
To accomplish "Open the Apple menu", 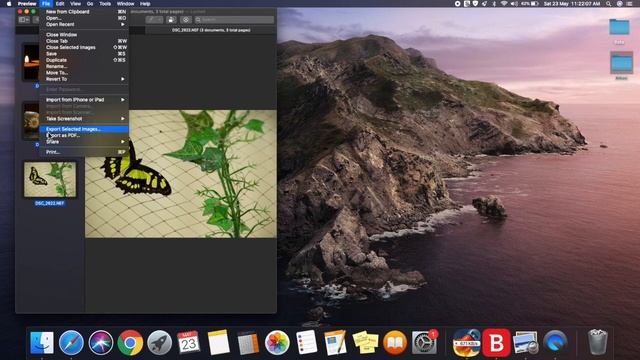I will pos(9,4).
